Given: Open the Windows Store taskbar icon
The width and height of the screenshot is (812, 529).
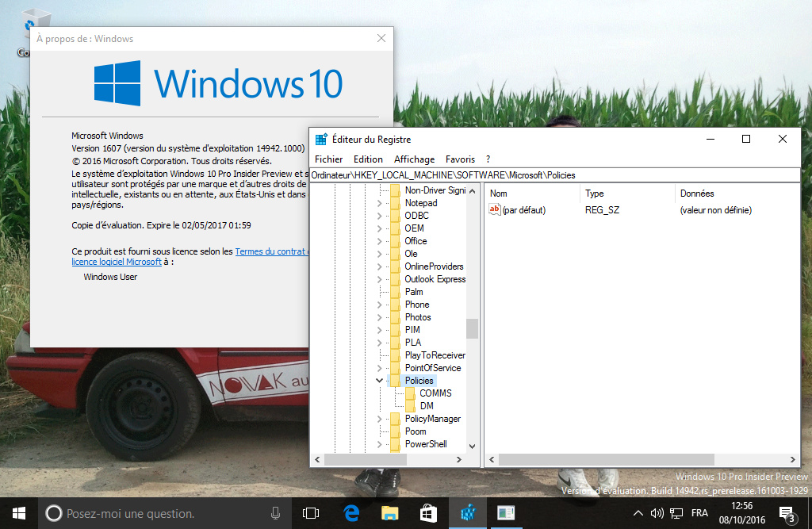Looking at the screenshot, I should tap(427, 513).
